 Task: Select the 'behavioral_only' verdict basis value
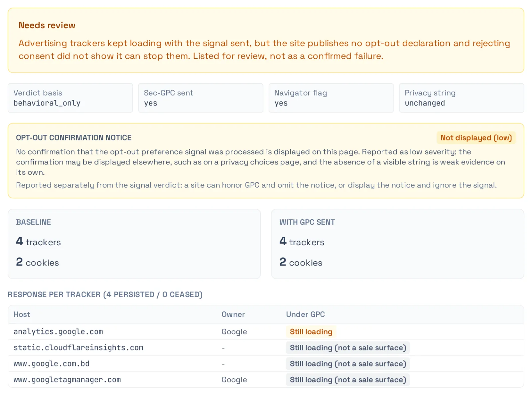tap(47, 103)
